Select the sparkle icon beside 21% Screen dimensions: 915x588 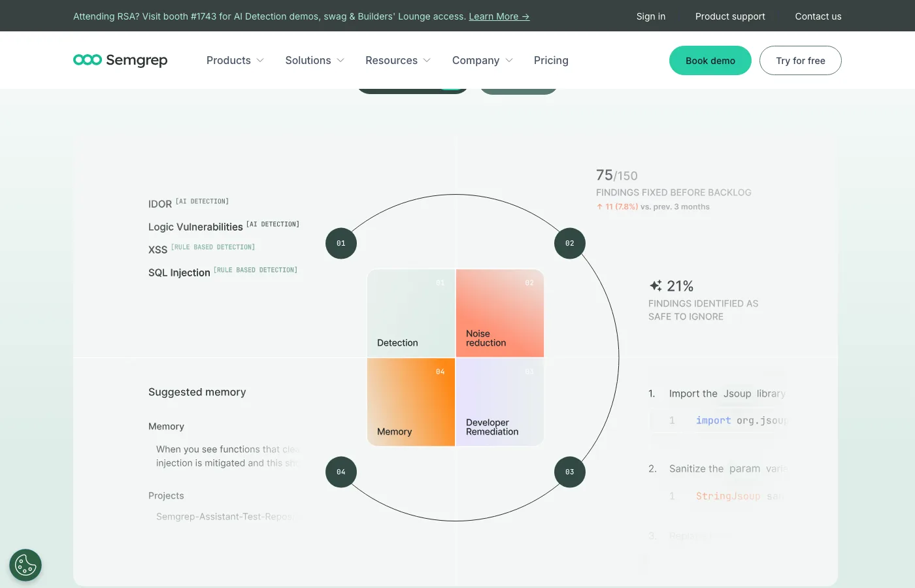656,286
